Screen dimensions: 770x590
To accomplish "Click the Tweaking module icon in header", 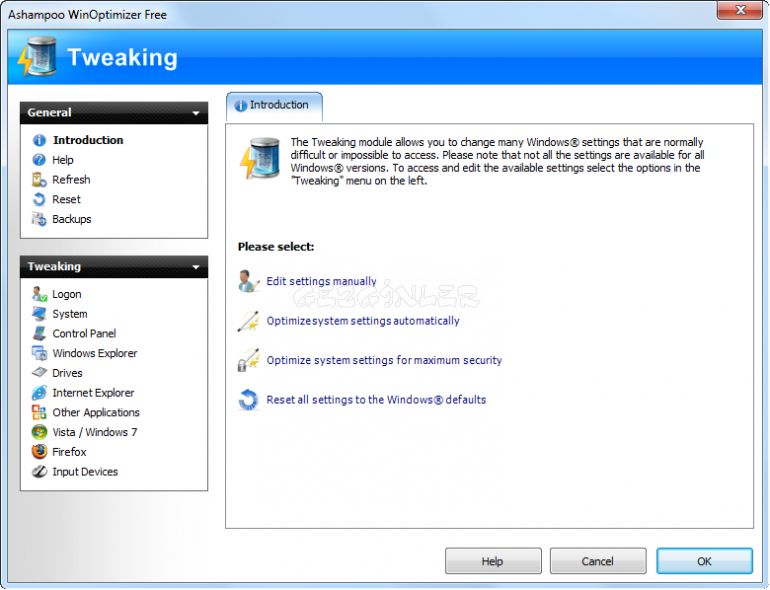I will (37, 56).
